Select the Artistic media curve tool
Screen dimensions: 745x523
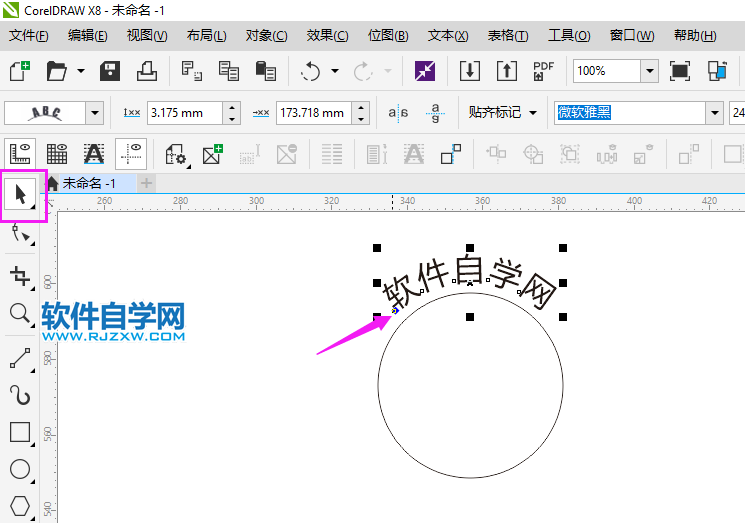[x=21, y=395]
